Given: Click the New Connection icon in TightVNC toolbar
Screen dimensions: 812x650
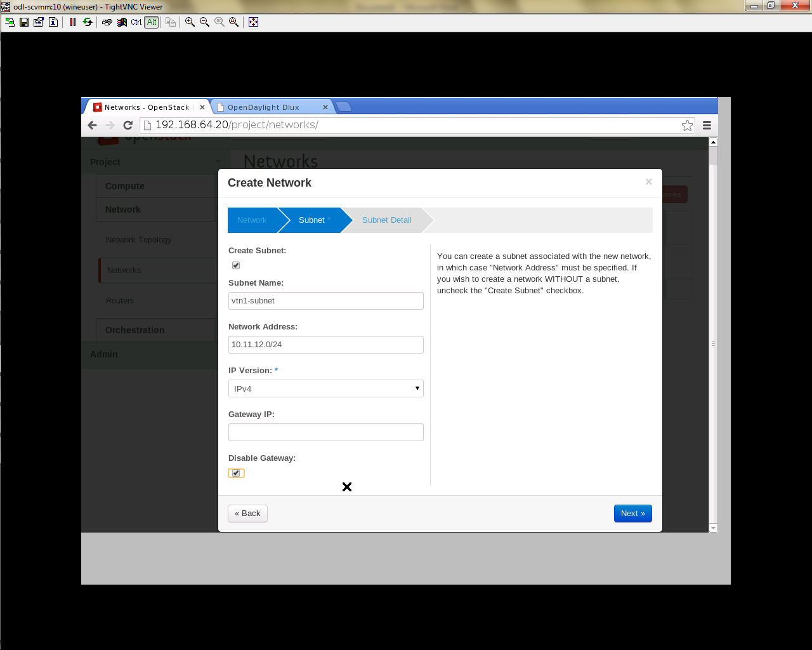Looking at the screenshot, I should tap(10, 22).
